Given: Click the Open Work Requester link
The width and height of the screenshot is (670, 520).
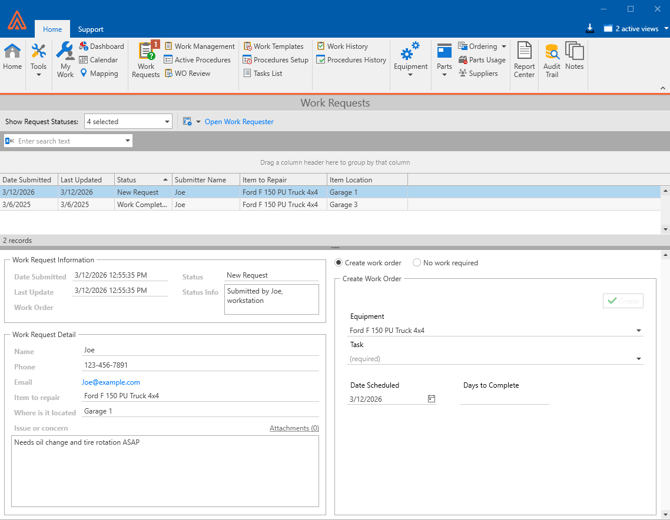Looking at the screenshot, I should coord(239,122).
